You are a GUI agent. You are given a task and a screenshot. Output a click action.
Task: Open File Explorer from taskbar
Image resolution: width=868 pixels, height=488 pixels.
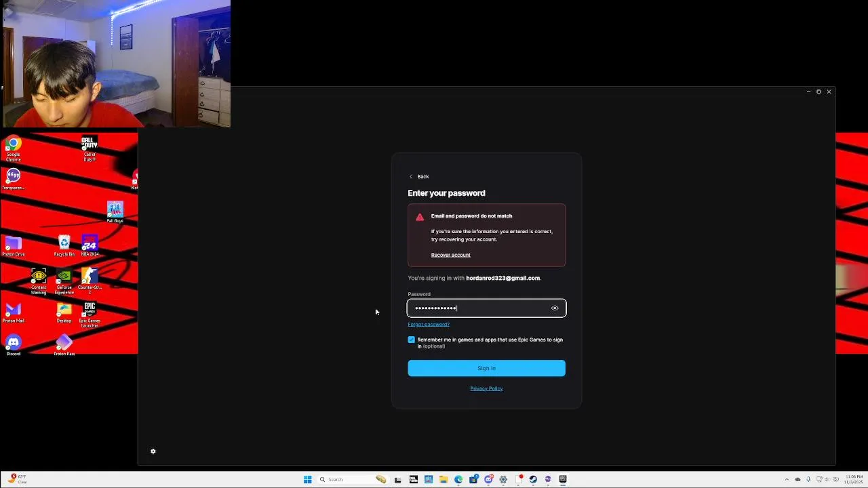pyautogui.click(x=443, y=479)
